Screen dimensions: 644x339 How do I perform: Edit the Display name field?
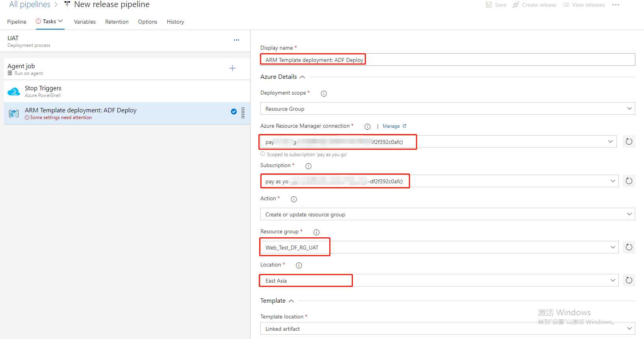point(447,60)
